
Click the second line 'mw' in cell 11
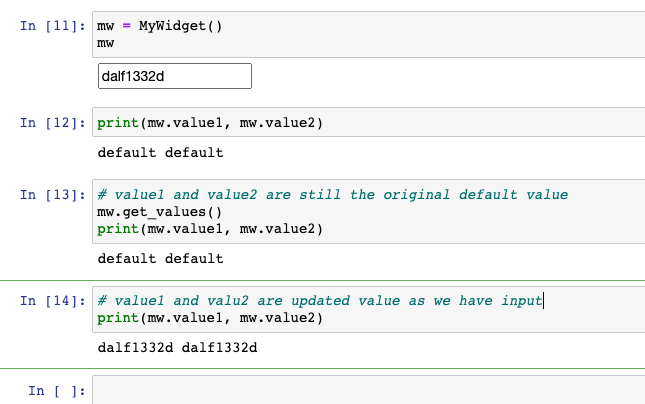tap(106, 43)
